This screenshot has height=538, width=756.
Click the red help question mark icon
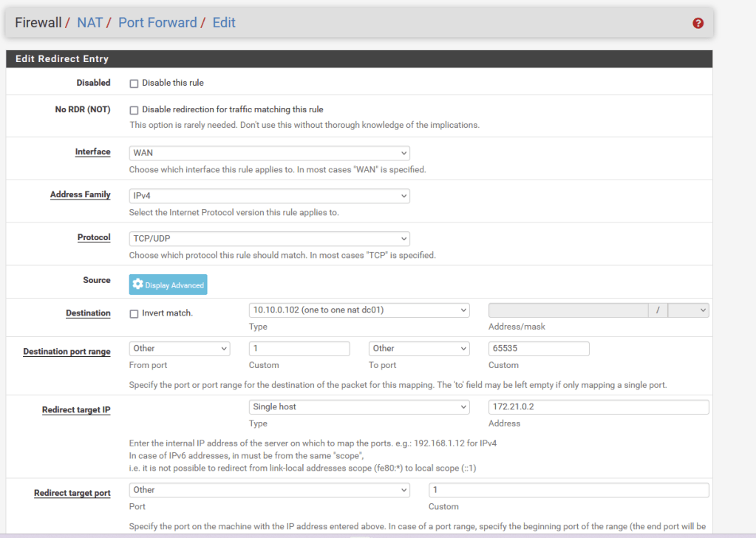[x=698, y=23]
